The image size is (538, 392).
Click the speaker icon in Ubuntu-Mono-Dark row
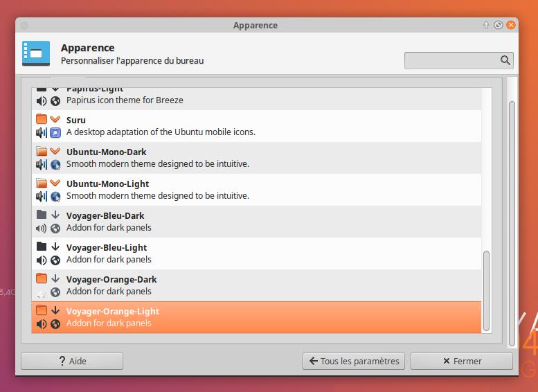pos(41,164)
